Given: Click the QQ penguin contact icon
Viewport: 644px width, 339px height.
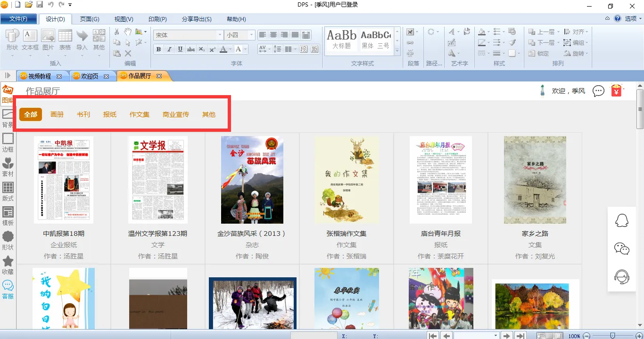Looking at the screenshot, I should click(x=622, y=220).
